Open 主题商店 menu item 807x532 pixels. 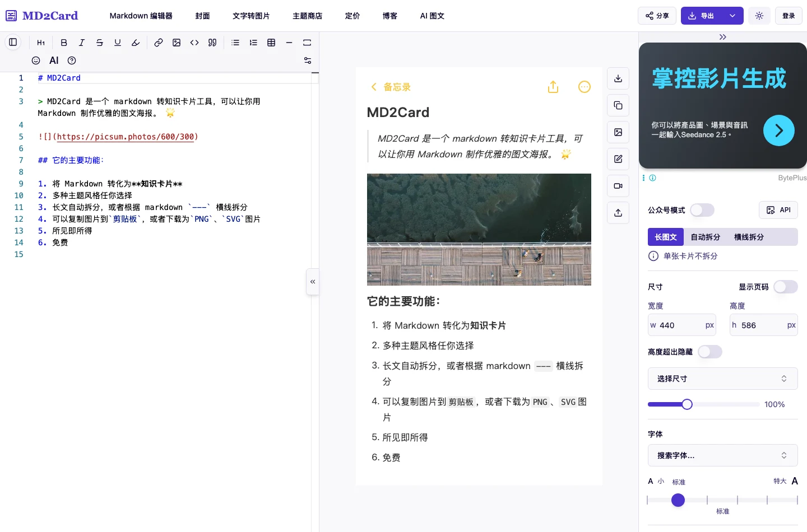[x=308, y=16]
